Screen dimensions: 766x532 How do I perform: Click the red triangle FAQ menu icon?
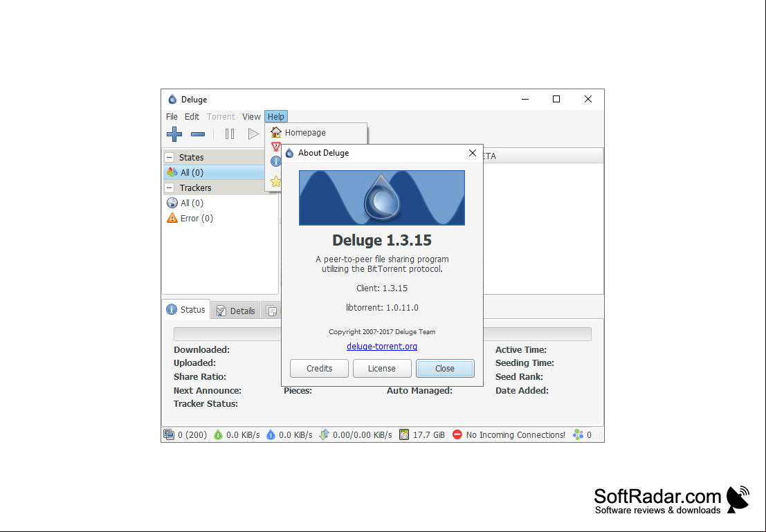[275, 147]
